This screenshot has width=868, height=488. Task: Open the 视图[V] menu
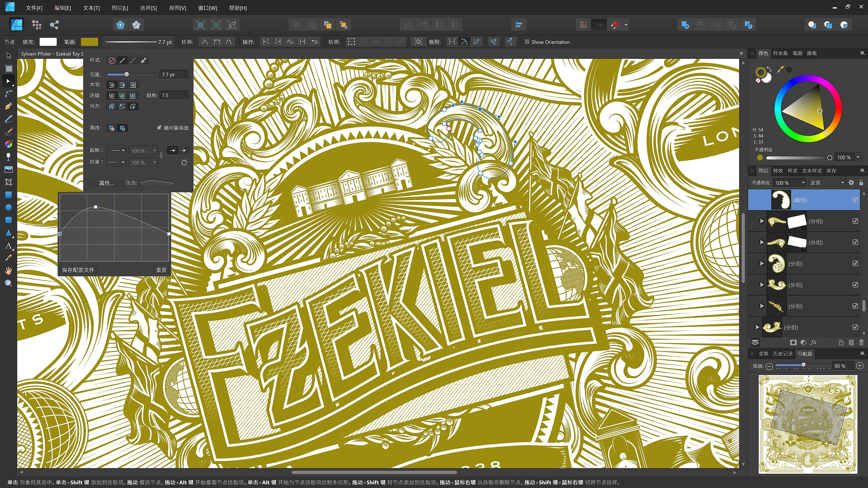point(178,8)
